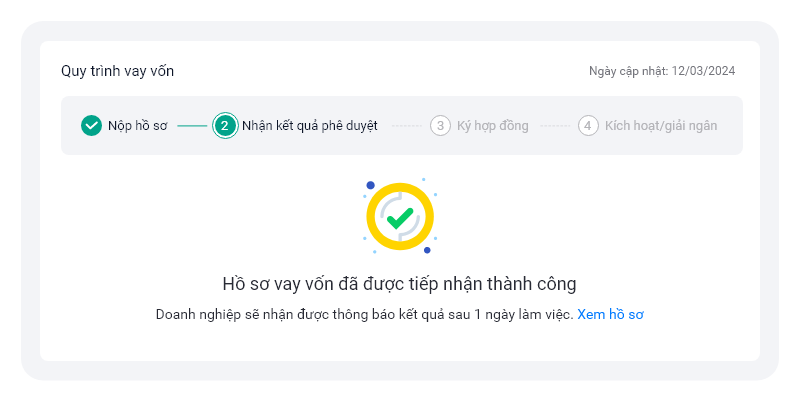Click the dark blue dot below the illustration

point(427,249)
